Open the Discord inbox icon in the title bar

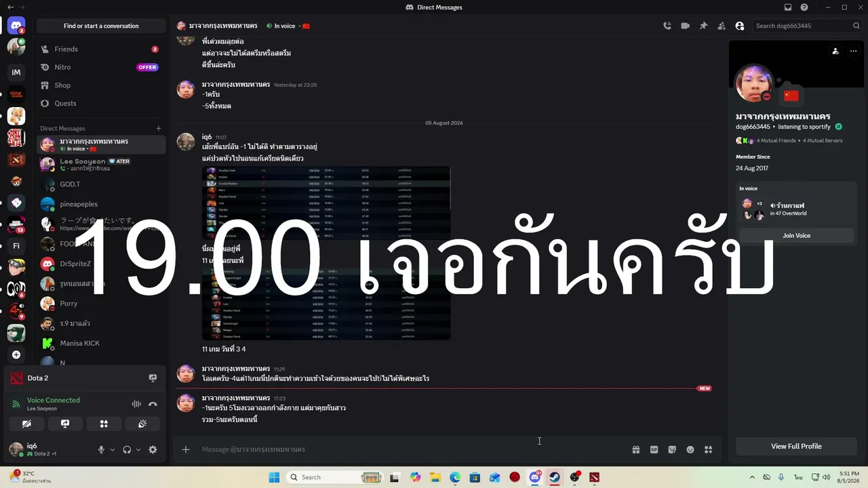pos(788,7)
